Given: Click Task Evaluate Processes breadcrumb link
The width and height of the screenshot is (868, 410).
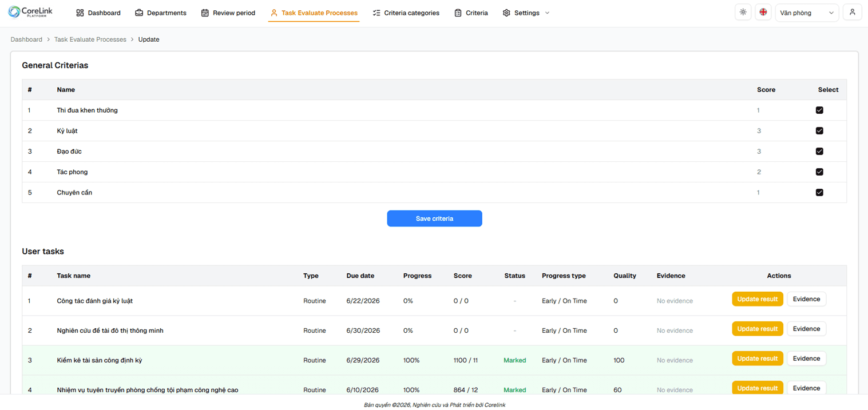Looking at the screenshot, I should tap(90, 39).
